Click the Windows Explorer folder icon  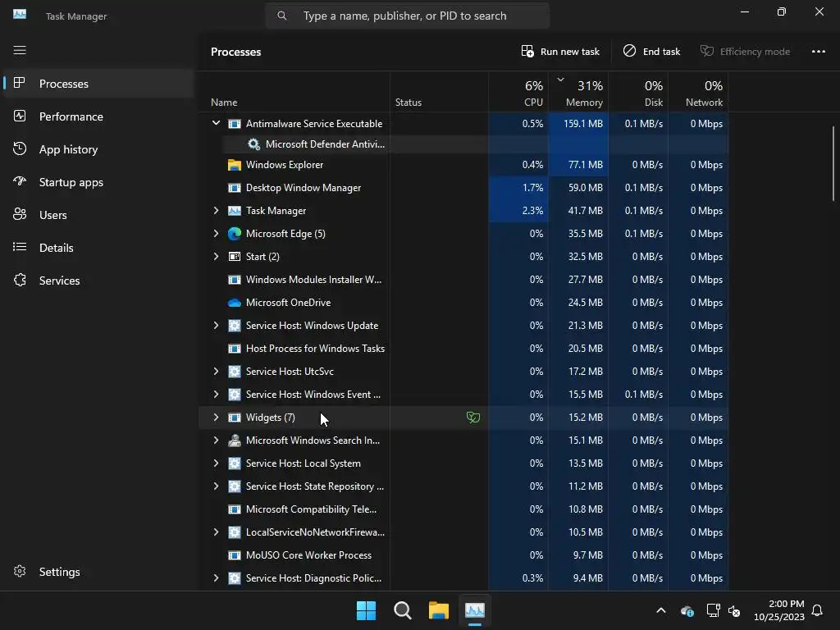(x=234, y=165)
